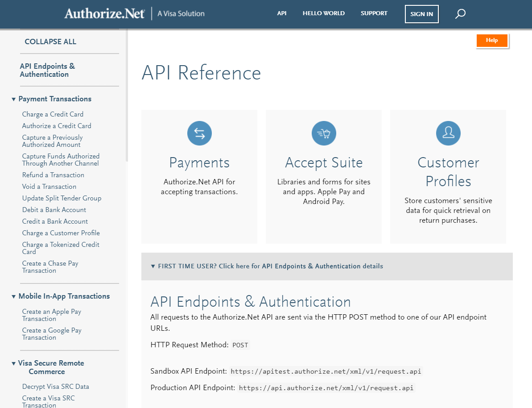Click the Accept Suite cart icon

(324, 133)
